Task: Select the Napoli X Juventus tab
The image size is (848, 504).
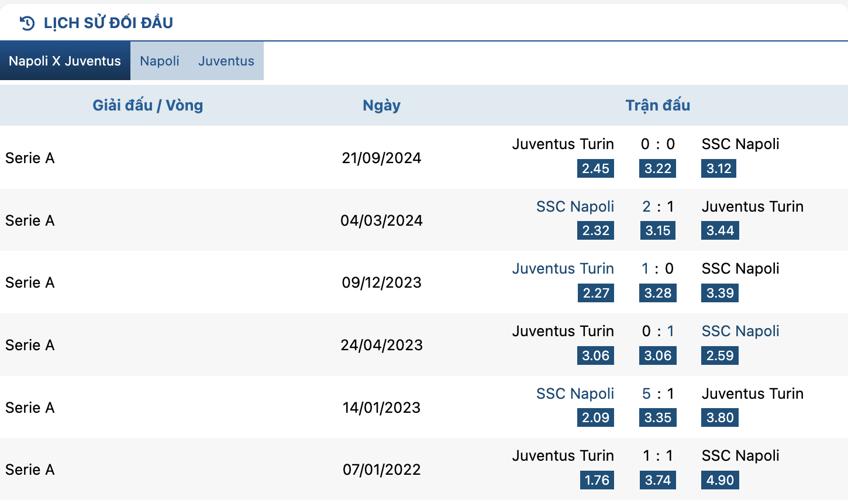Action: pyautogui.click(x=65, y=61)
